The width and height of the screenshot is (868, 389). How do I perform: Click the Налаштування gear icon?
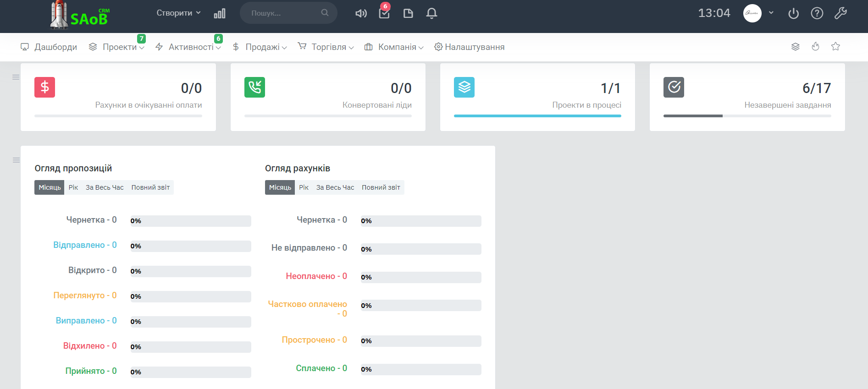pos(438,47)
